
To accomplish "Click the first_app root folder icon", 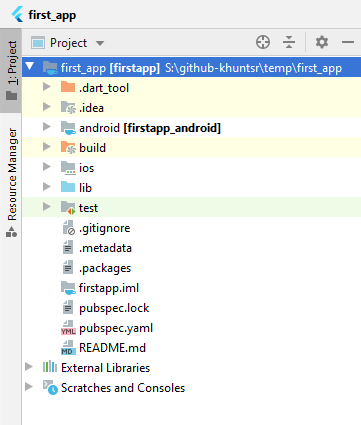I will [x=50, y=68].
